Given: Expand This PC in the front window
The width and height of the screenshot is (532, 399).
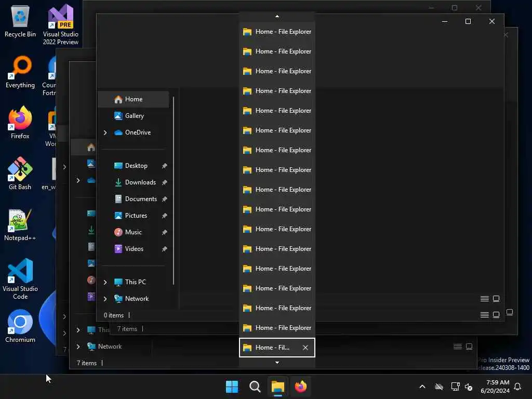Looking at the screenshot, I should (105, 282).
